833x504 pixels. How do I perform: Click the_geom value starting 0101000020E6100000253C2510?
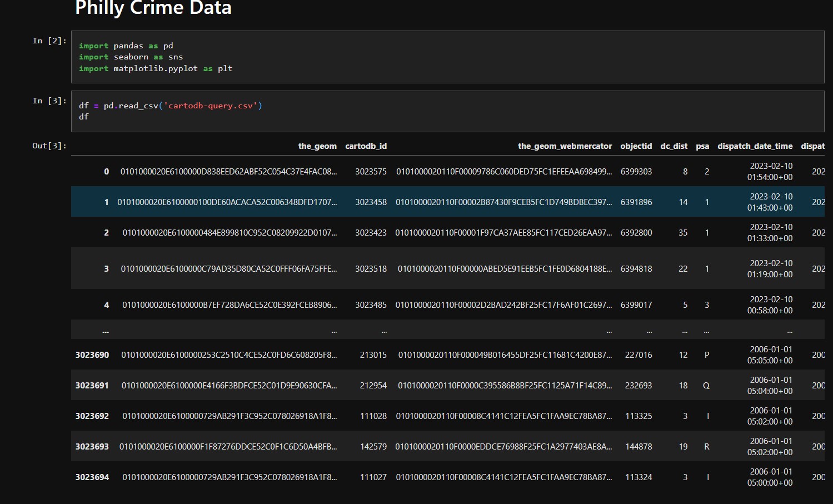229,355
